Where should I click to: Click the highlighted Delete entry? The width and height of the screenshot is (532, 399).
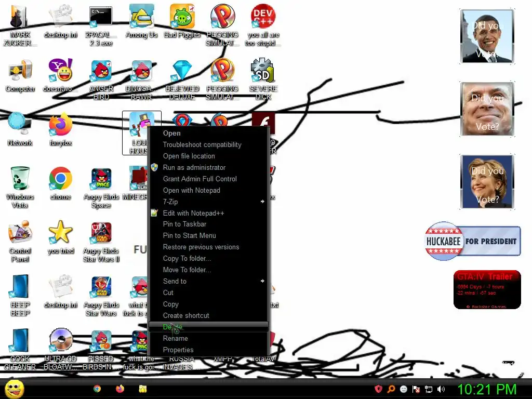[x=209, y=327]
